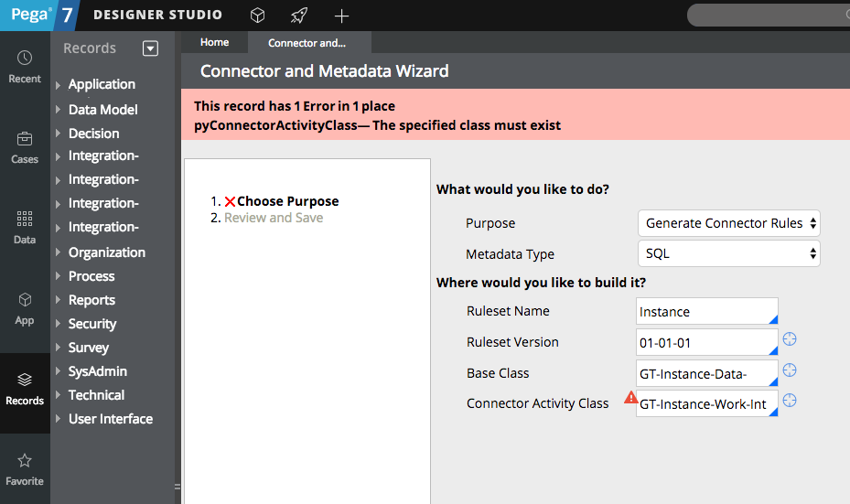This screenshot has width=850, height=504.
Task: Open the Metadata Type dropdown
Action: (728, 253)
